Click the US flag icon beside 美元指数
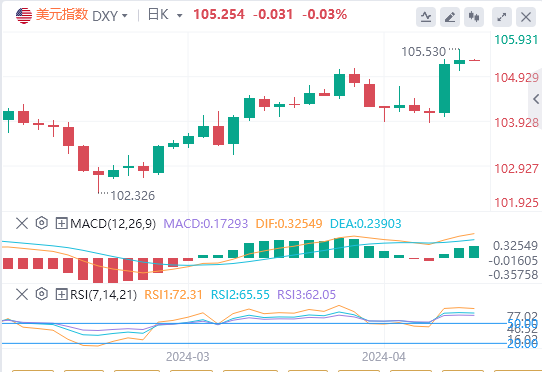The height and width of the screenshot is (372, 542). point(24,16)
